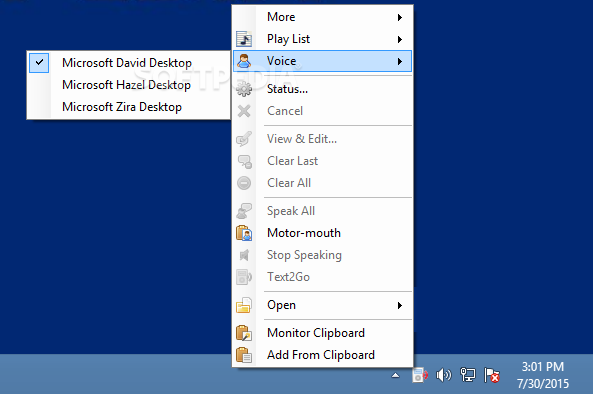Expand the Open submenu arrow
Image resolution: width=593 pixels, height=394 pixels.
pos(400,306)
